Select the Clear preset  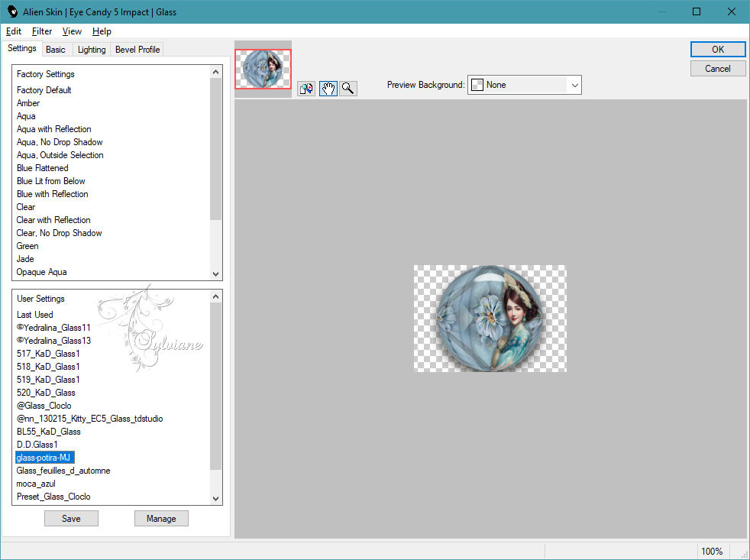(26, 207)
